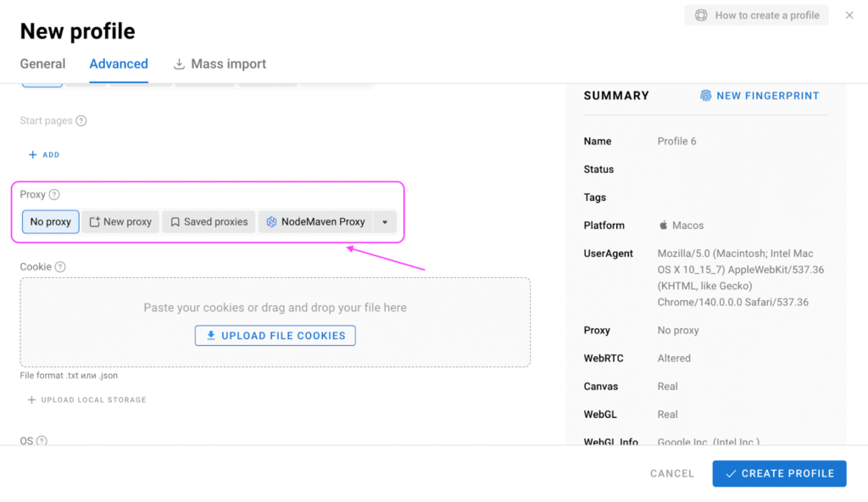868x502 pixels.
Task: Click the OS help question mark icon
Action: coord(42,441)
